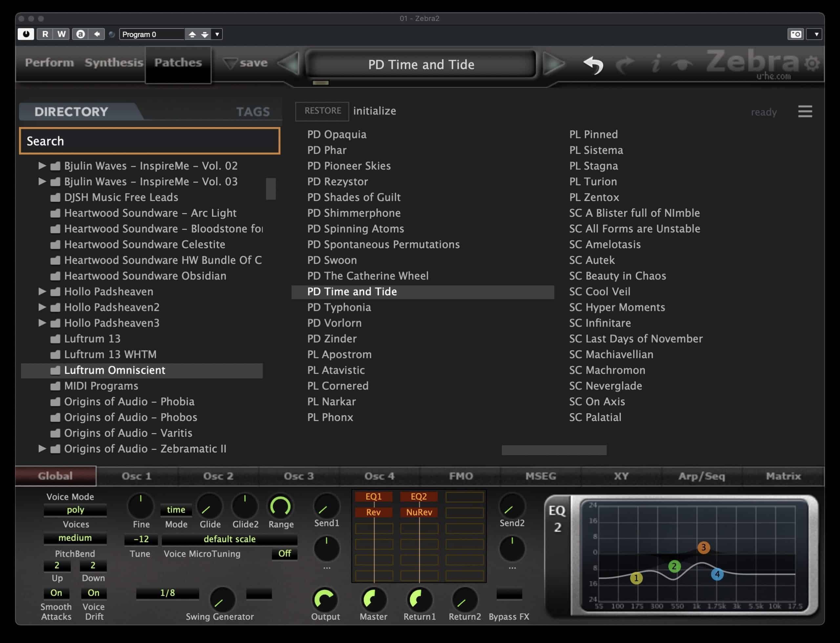Click EQ band 4 blue node

717,574
